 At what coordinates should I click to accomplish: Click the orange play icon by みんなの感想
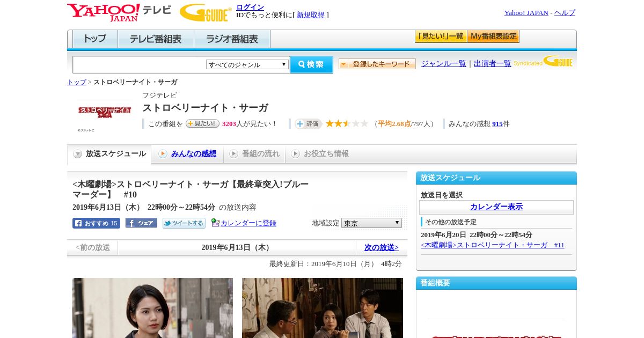(163, 154)
